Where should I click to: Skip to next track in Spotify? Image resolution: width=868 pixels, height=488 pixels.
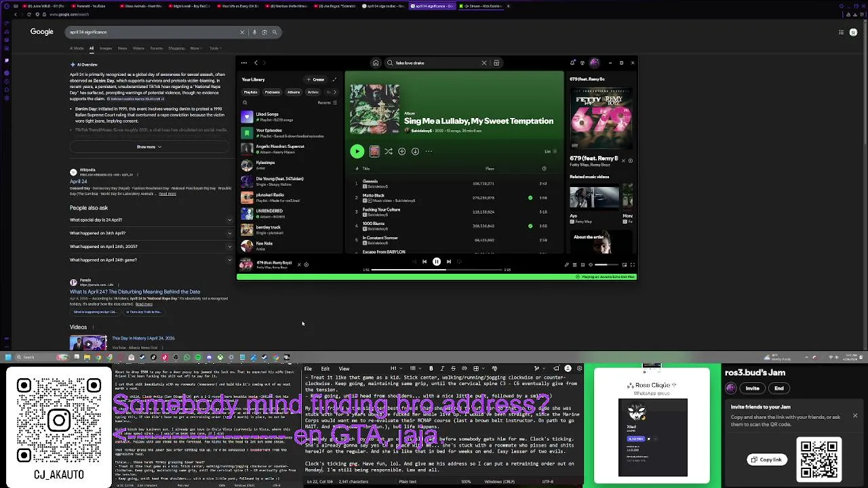(x=448, y=262)
